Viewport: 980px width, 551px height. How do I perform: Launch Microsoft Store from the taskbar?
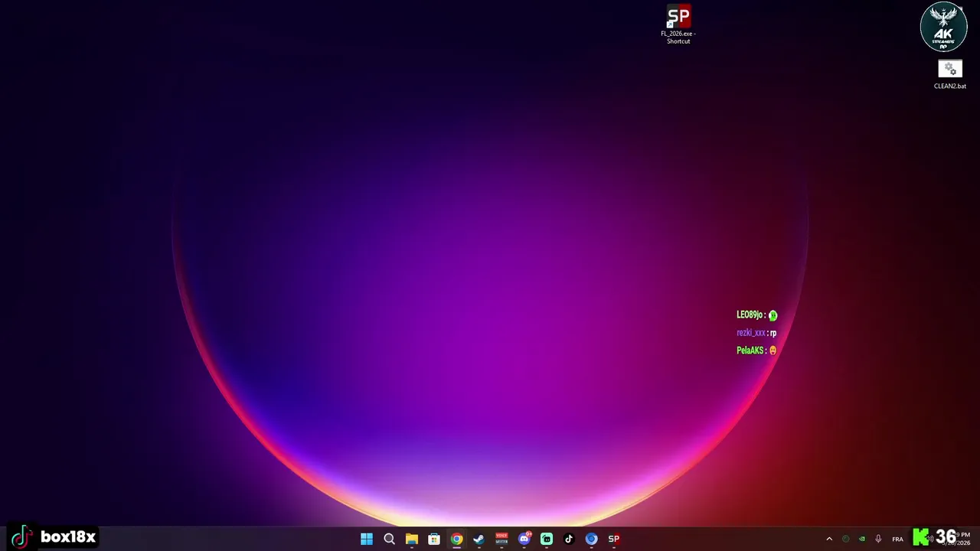click(x=434, y=539)
